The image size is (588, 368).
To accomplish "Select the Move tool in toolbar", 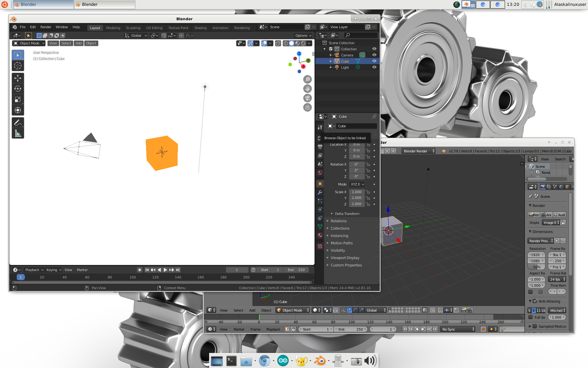I will (x=17, y=78).
